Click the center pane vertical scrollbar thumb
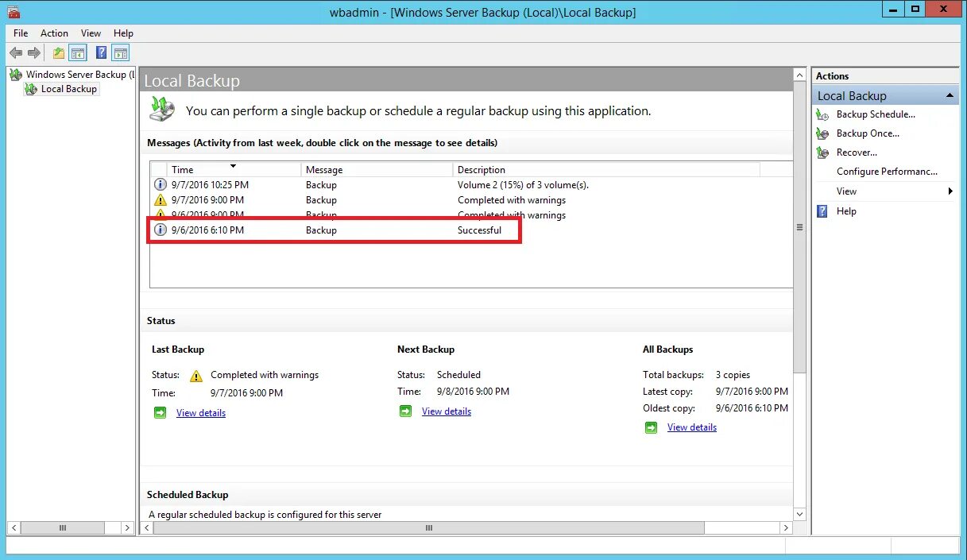 point(799,226)
